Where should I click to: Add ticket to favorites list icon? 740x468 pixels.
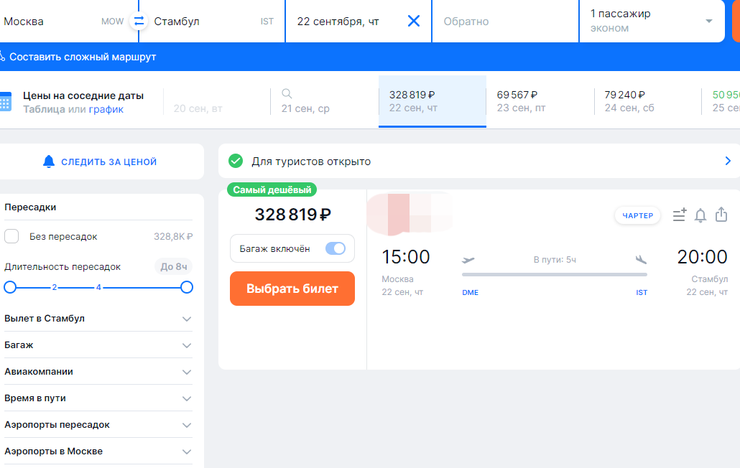(x=679, y=215)
